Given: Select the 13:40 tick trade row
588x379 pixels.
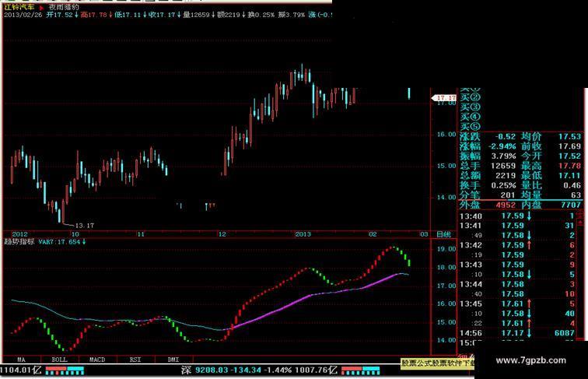Looking at the screenshot, I should tap(517, 216).
